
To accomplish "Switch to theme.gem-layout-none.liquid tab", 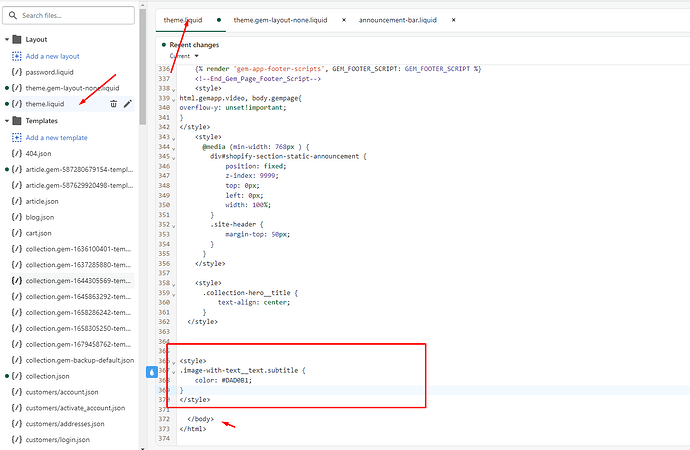I will pyautogui.click(x=278, y=20).
